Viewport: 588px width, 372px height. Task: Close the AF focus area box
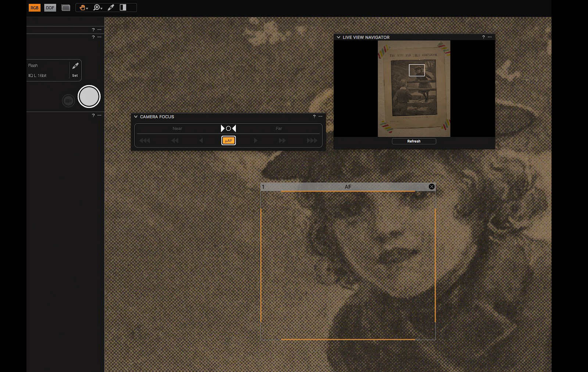pyautogui.click(x=432, y=187)
